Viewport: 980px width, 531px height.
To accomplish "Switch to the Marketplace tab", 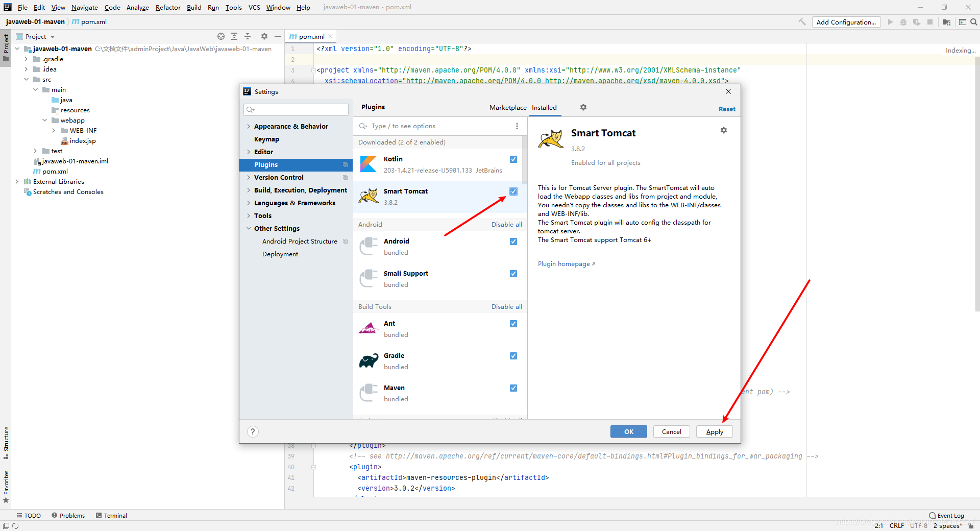I will point(508,108).
